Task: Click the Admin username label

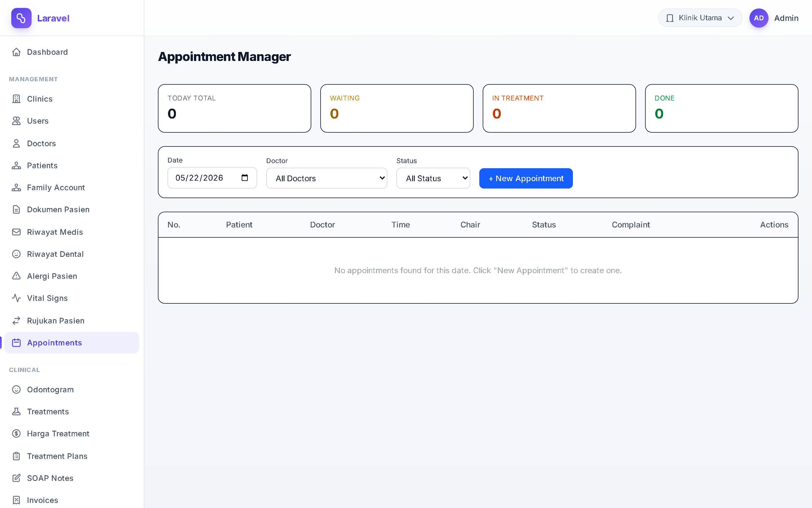Action: (786, 18)
